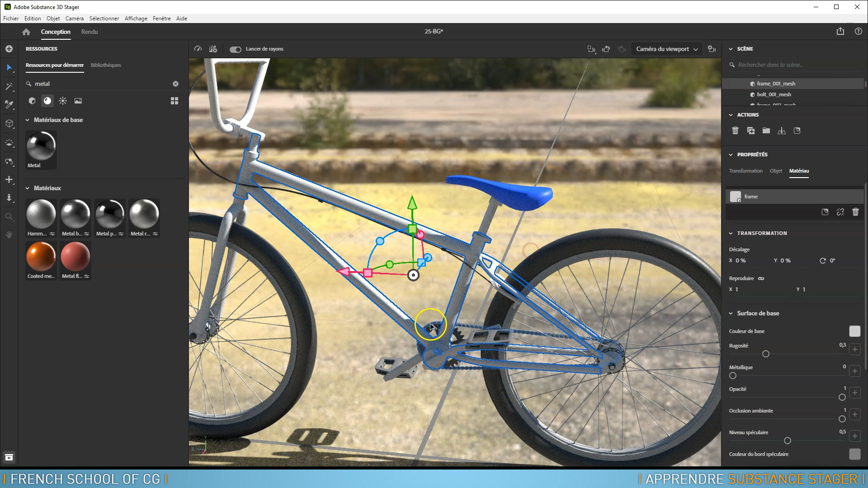Collapse the ACTIONS panel
Image resolution: width=868 pixels, height=488 pixels.
(x=731, y=115)
